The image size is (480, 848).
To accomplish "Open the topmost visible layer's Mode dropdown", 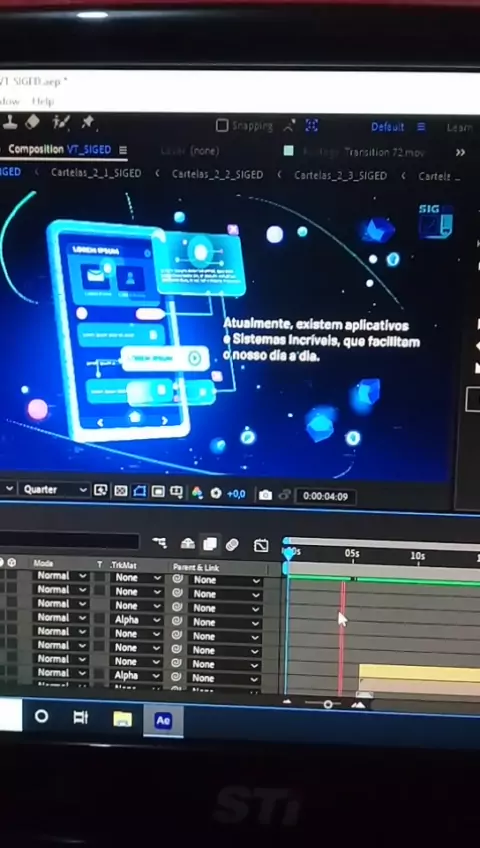I will (x=61, y=575).
